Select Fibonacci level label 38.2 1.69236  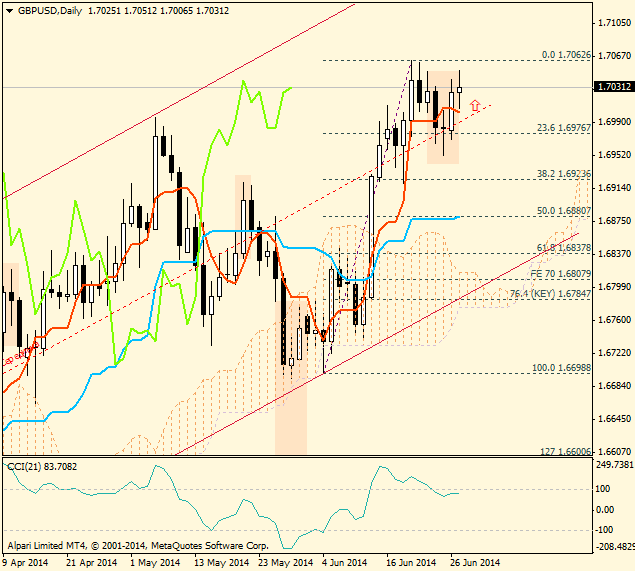564,174
